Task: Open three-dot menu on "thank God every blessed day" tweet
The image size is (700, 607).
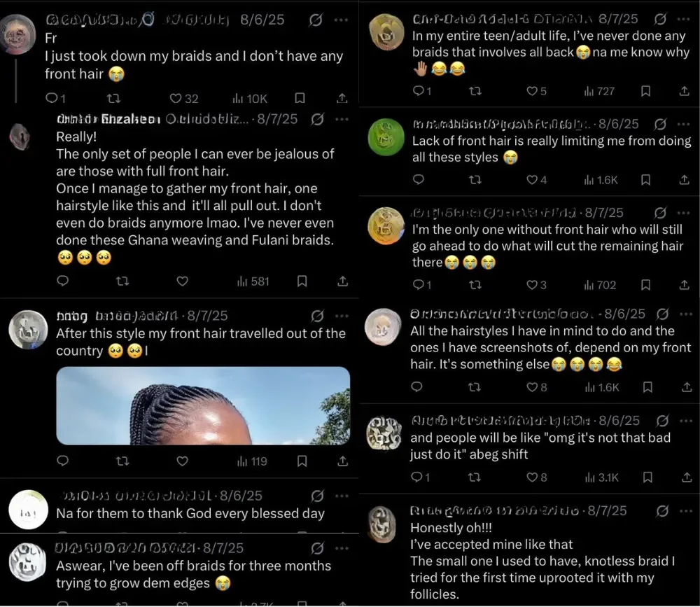Action: [342, 496]
